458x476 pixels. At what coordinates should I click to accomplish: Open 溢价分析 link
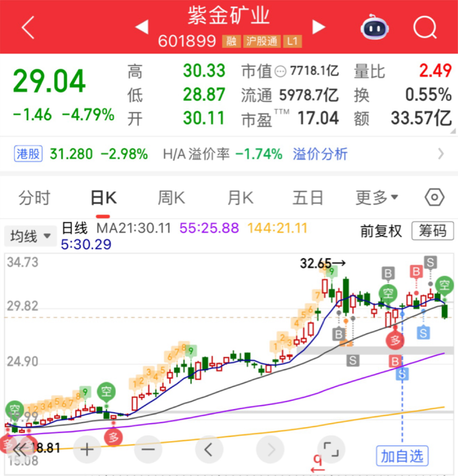(x=320, y=154)
